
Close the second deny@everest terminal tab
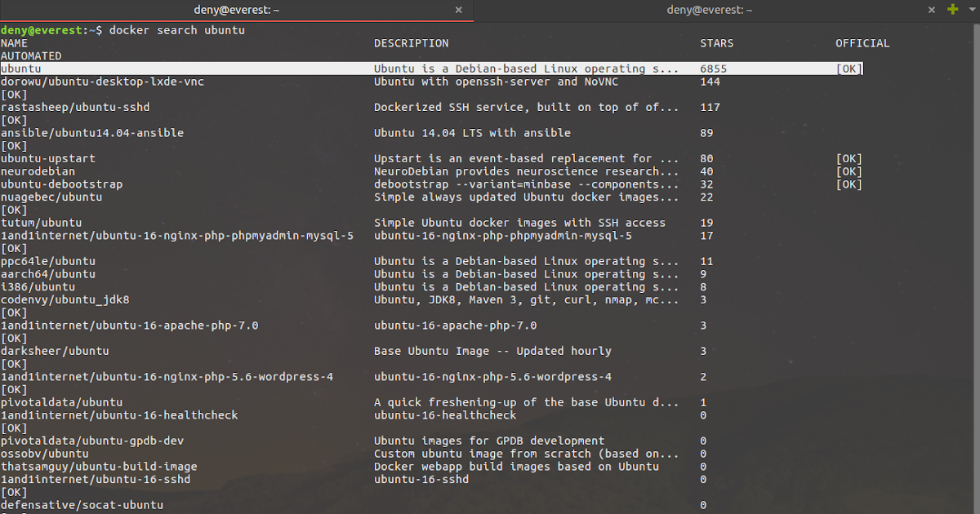[932, 10]
